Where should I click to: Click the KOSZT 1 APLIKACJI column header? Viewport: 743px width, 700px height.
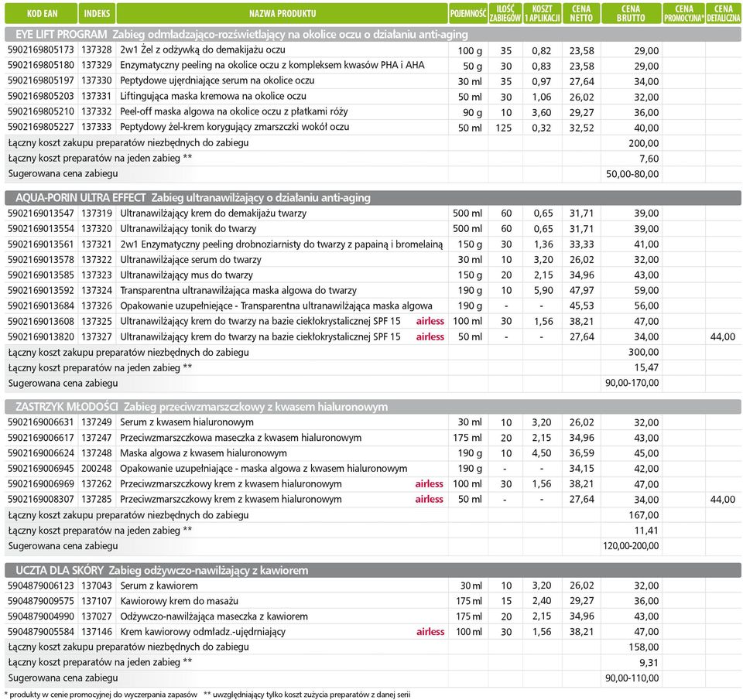(542, 13)
